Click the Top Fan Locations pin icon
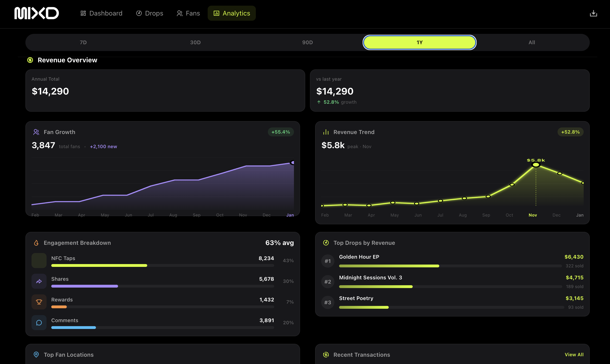This screenshot has height=364, width=610. pyautogui.click(x=36, y=355)
